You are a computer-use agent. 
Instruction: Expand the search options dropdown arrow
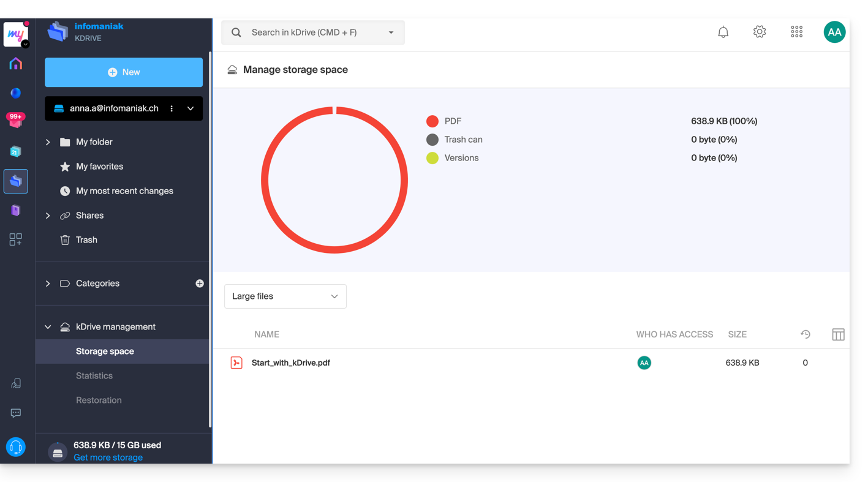coord(391,32)
